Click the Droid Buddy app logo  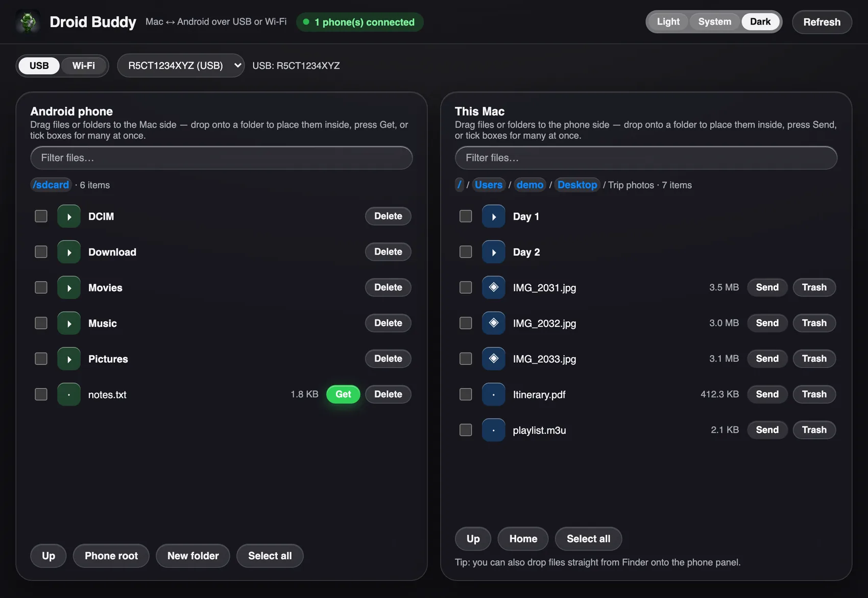(28, 22)
